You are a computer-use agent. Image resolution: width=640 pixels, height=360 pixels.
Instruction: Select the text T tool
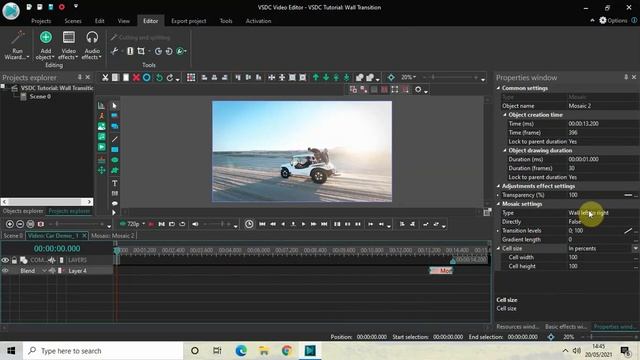pyautogui.click(x=115, y=183)
